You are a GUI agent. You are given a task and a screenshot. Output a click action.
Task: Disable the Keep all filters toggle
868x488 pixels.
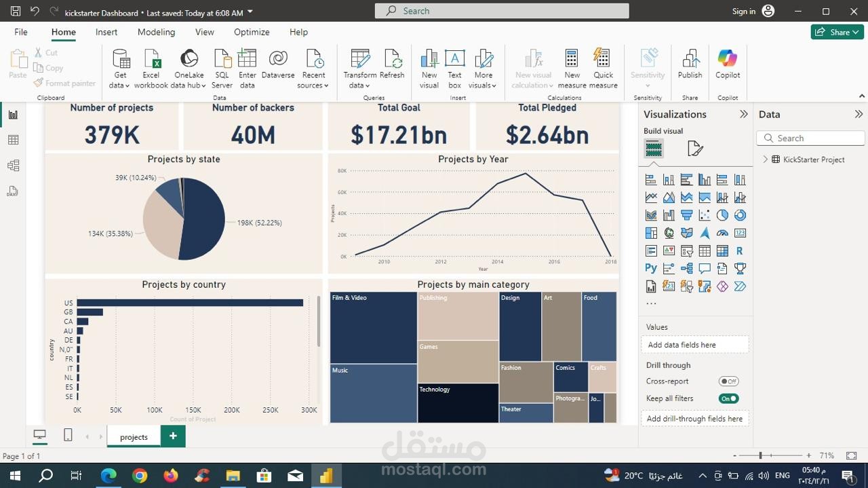(728, 398)
